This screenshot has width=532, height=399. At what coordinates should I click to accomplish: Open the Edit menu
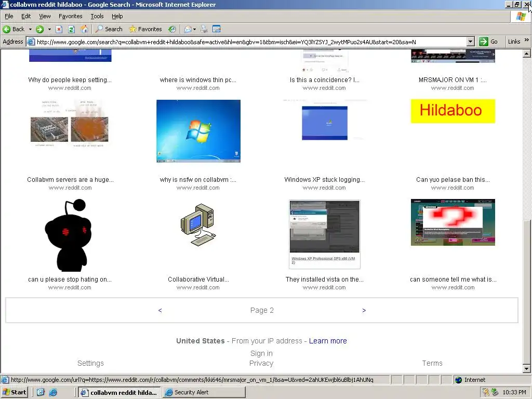point(26,16)
